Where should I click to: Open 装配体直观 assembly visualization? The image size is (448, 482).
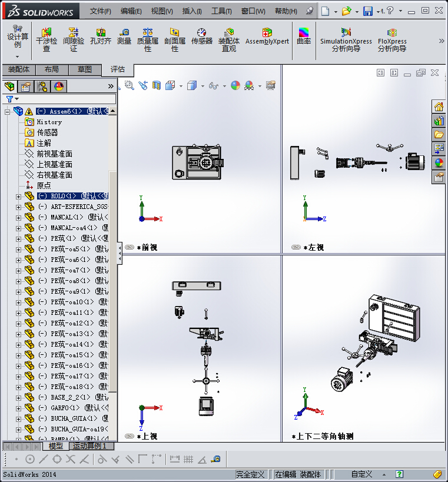[x=229, y=40]
